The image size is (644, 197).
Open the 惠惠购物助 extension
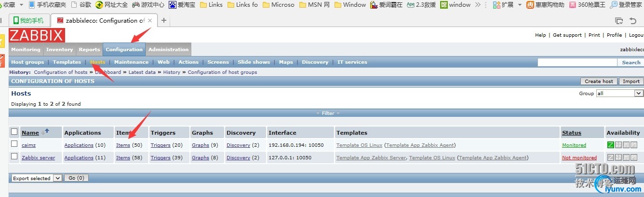click(x=545, y=5)
